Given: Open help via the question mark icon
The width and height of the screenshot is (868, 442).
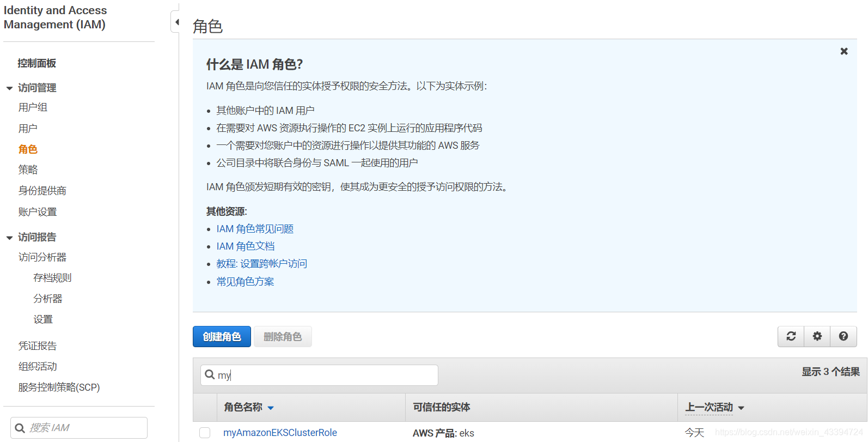Looking at the screenshot, I should click(843, 336).
